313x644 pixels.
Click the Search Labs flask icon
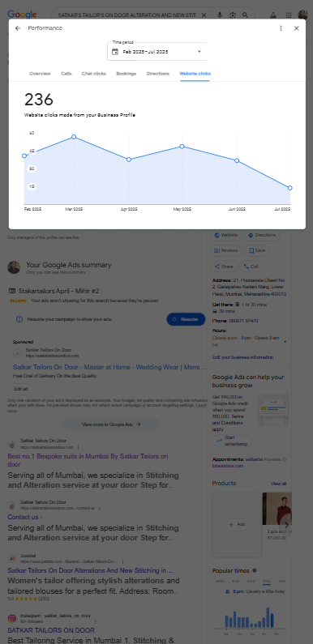point(273,15)
